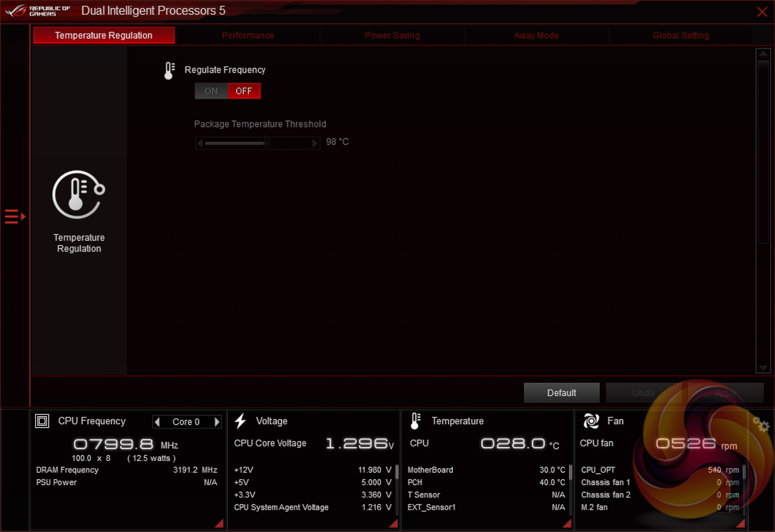Click the 028.0 °C CPU temperature readout
The width and height of the screenshot is (775, 532).
520,444
